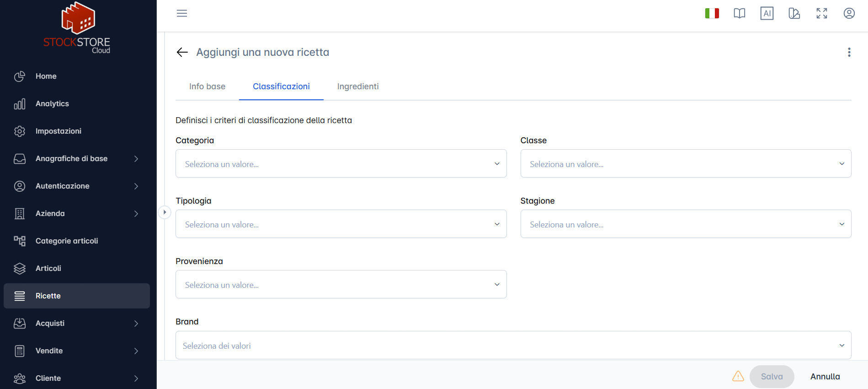This screenshot has width=868, height=389.
Task: Click the Annulla button
Action: point(825,377)
